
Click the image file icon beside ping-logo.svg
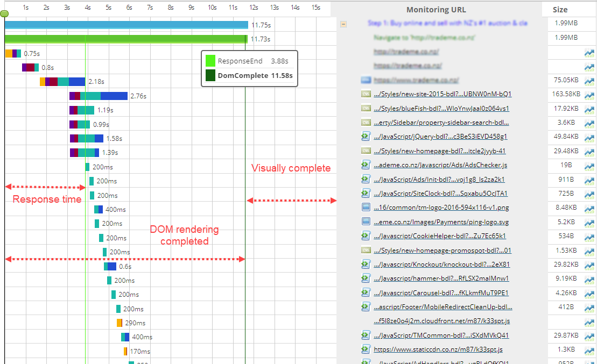[366, 222]
